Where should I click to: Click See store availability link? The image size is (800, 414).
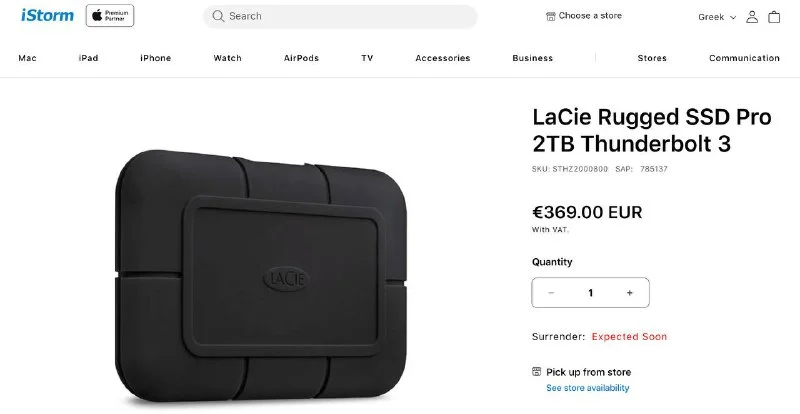pyautogui.click(x=587, y=388)
